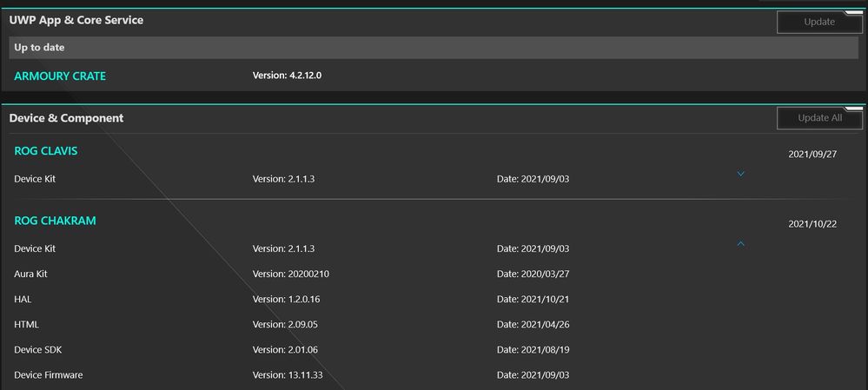868x390 pixels.
Task: Open the ROG CHAKRAM device heading
Action: (55, 221)
